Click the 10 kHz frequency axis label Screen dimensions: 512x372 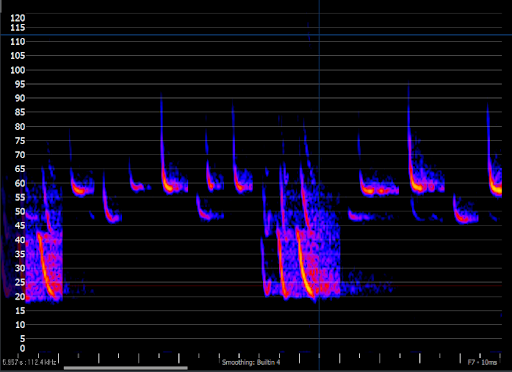pos(20,325)
